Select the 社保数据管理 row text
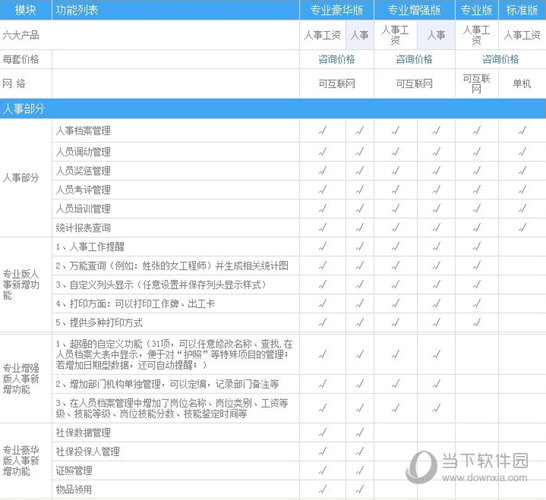Viewport: 546px width, 500px height. (83, 432)
